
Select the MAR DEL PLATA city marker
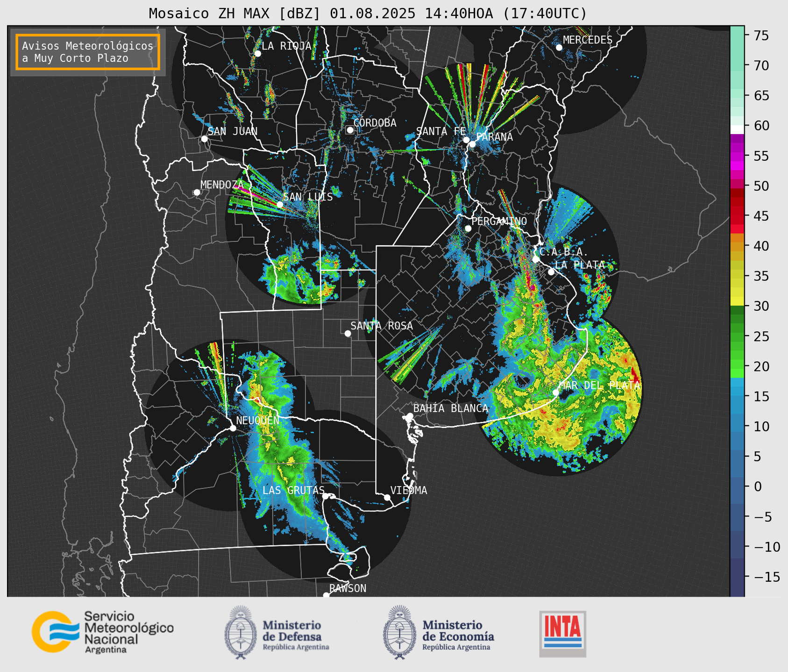555,393
